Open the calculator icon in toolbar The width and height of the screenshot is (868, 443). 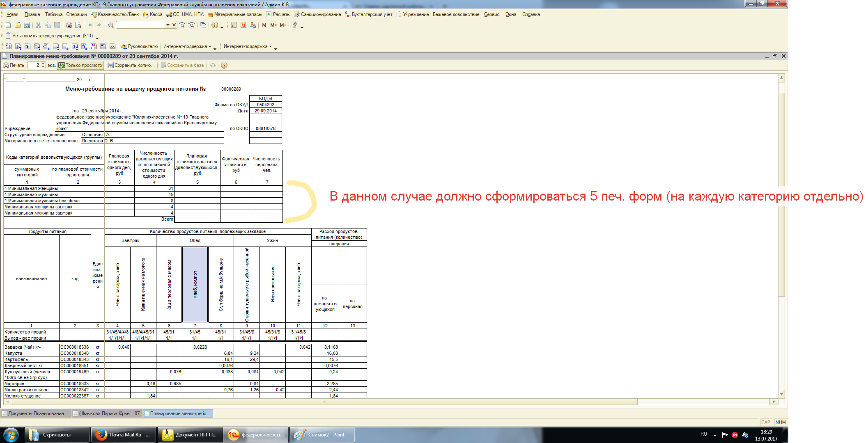(234, 25)
